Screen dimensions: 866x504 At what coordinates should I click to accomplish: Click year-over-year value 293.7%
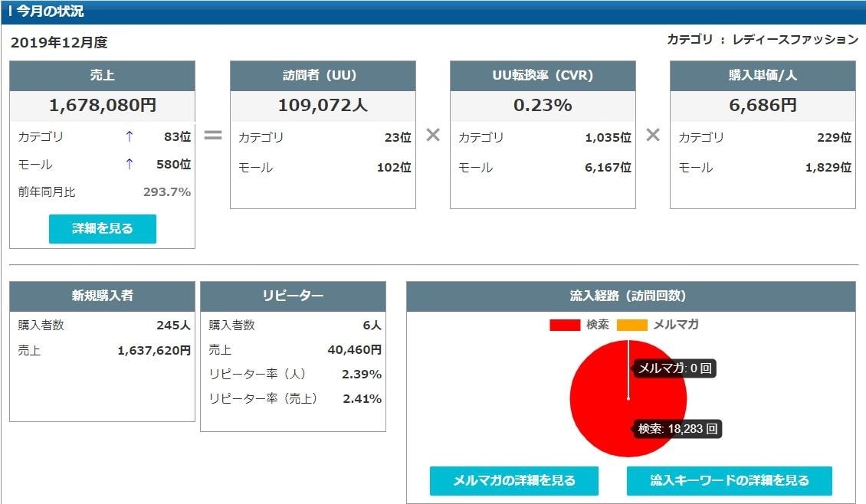[x=167, y=192]
